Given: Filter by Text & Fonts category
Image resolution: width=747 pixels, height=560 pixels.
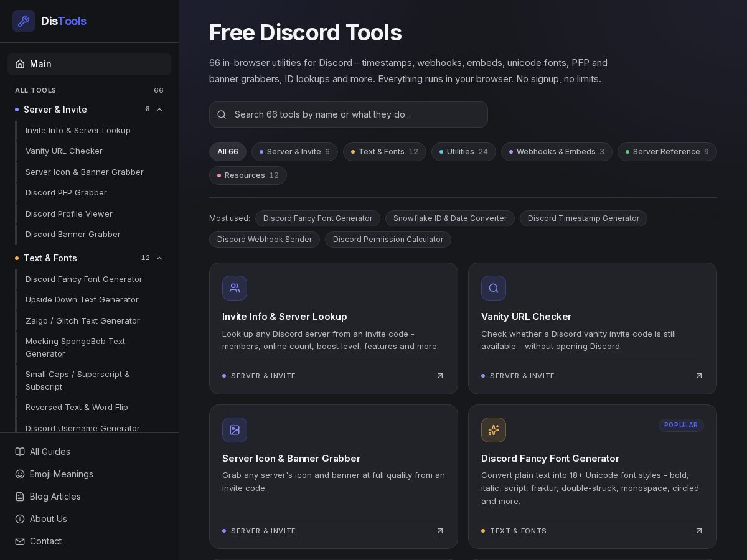Looking at the screenshot, I should pos(385,152).
